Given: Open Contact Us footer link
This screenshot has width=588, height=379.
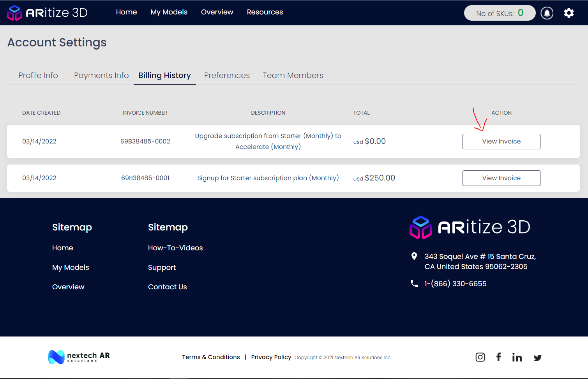Looking at the screenshot, I should pyautogui.click(x=168, y=287).
